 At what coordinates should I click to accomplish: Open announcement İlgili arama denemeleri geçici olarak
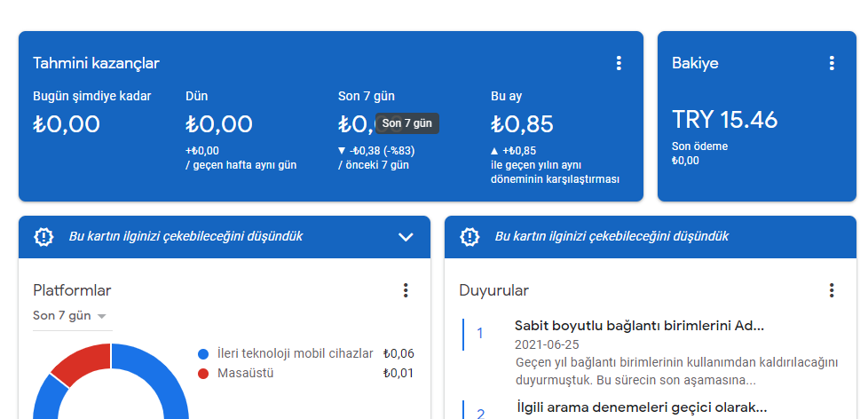[642, 408]
